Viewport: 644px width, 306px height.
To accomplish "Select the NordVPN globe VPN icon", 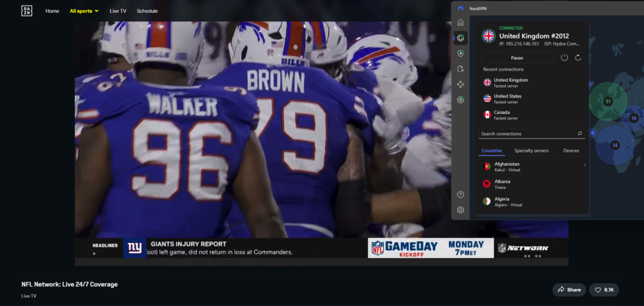I will 460,38.
